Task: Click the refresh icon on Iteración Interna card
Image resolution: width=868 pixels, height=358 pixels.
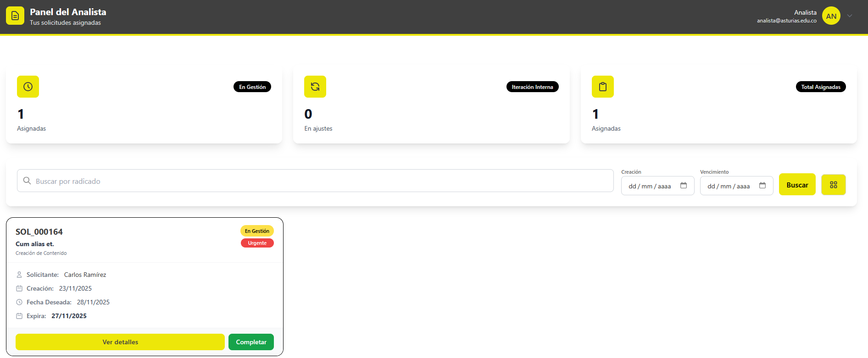Action: pos(315,87)
